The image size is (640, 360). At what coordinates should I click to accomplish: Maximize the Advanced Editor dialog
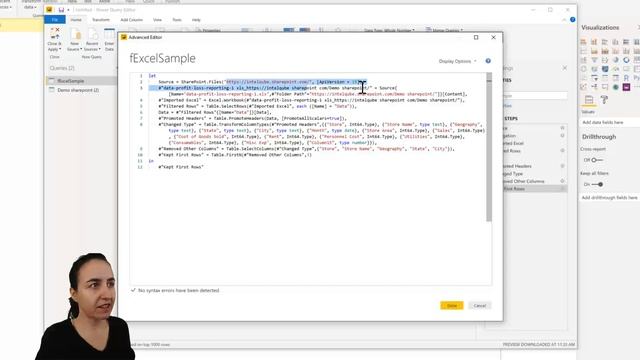pyautogui.click(x=476, y=37)
